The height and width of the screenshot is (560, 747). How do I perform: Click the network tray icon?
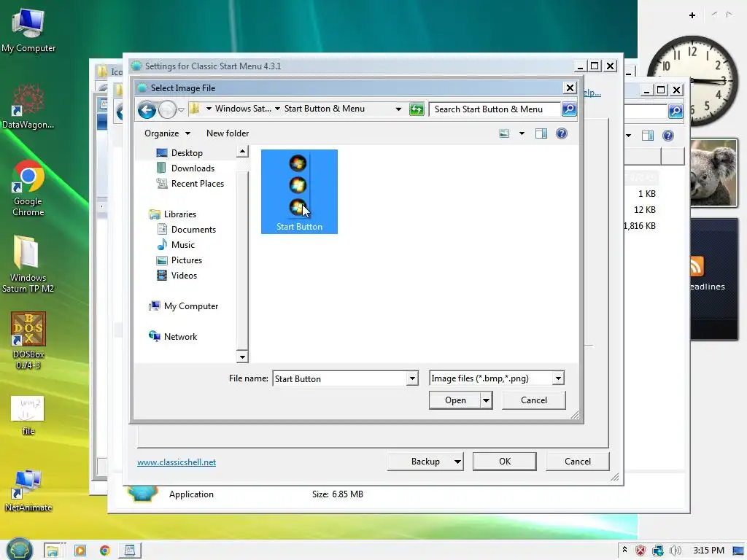pos(658,551)
